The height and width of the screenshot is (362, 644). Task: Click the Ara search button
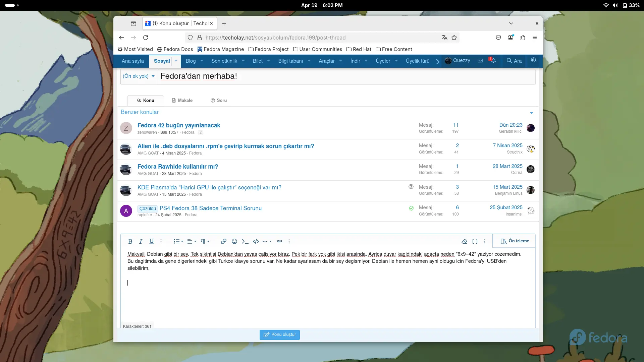(x=514, y=61)
